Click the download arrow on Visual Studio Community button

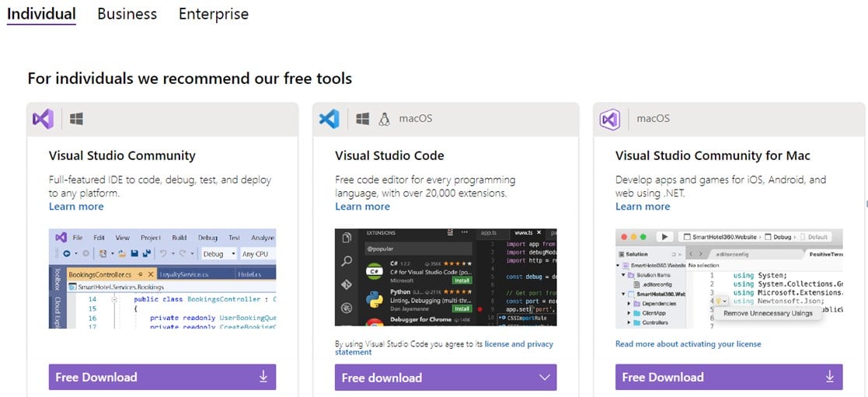(x=263, y=377)
